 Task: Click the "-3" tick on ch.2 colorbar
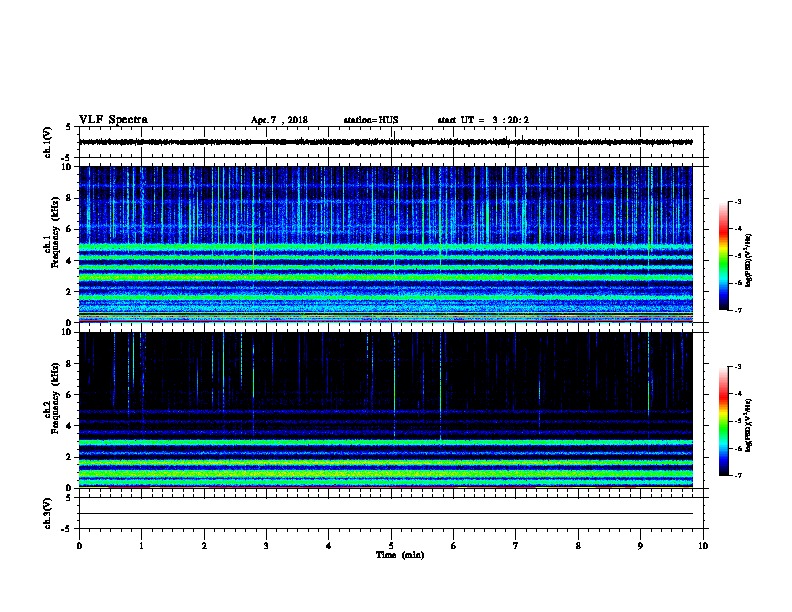(737, 367)
